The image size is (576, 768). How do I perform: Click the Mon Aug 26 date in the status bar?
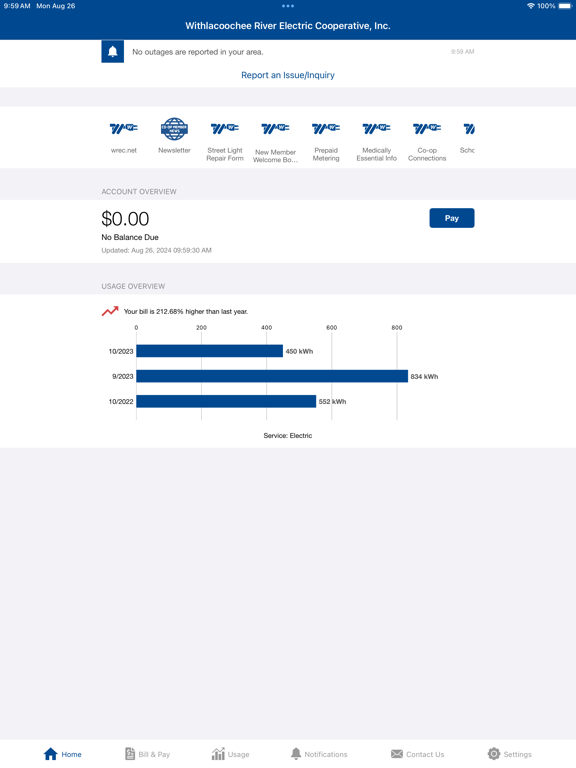(55, 6)
